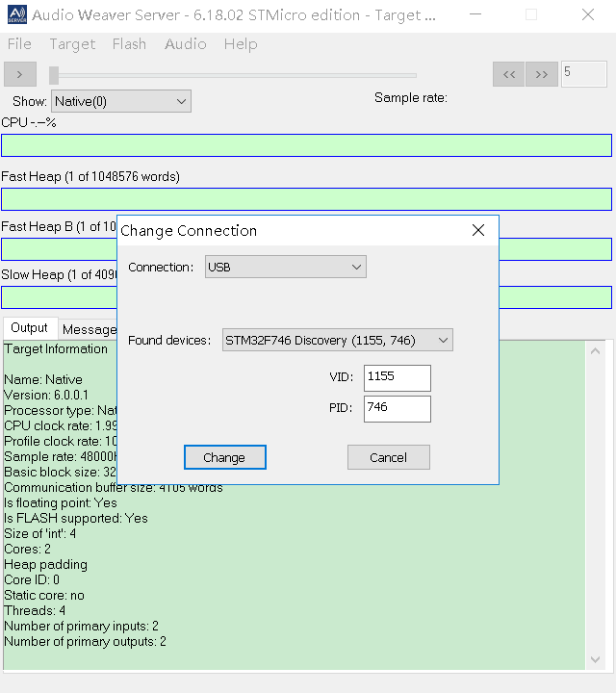Open the Target menu
616x693 pixels.
tap(72, 43)
